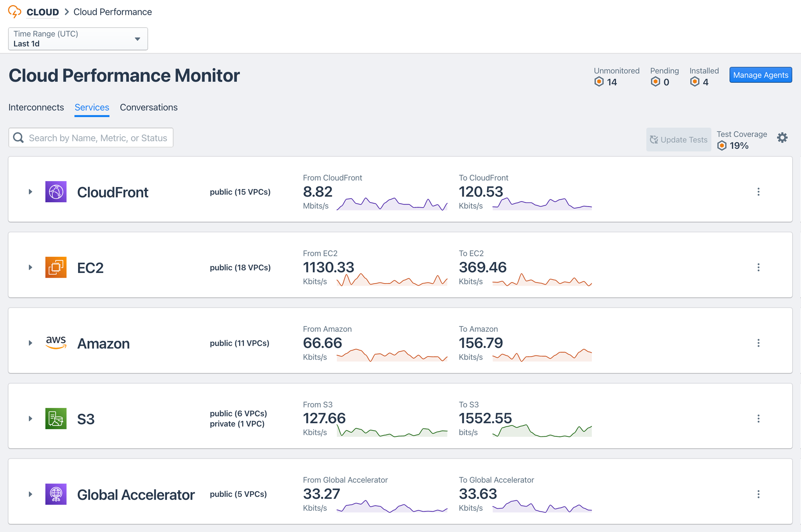This screenshot has width=801, height=532.
Task: Click the 1130.33 Kbits/s value
Action: [x=328, y=267]
